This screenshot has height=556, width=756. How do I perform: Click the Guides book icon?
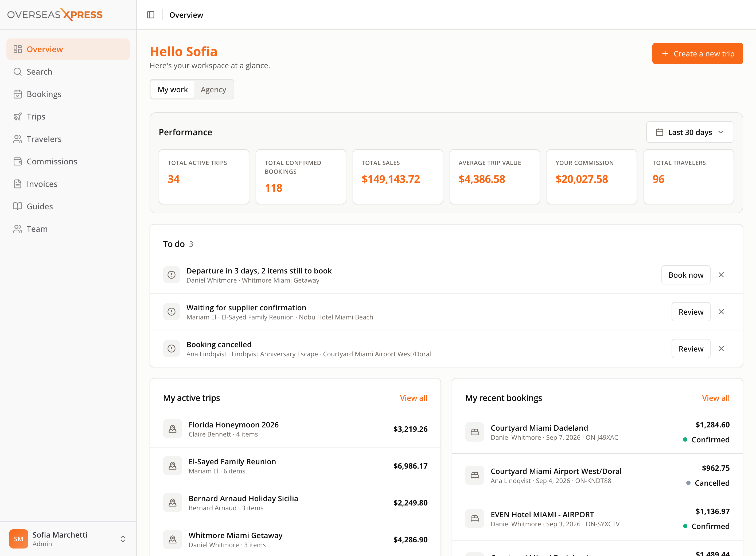(17, 206)
